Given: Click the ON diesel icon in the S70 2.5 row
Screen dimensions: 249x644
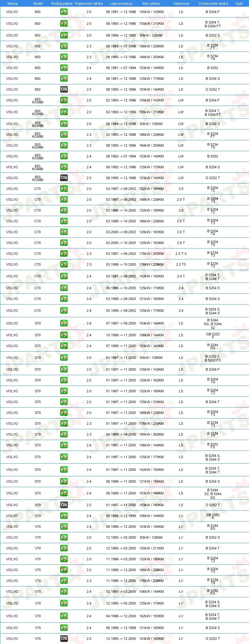Looking at the screenshot, I should [64, 505].
